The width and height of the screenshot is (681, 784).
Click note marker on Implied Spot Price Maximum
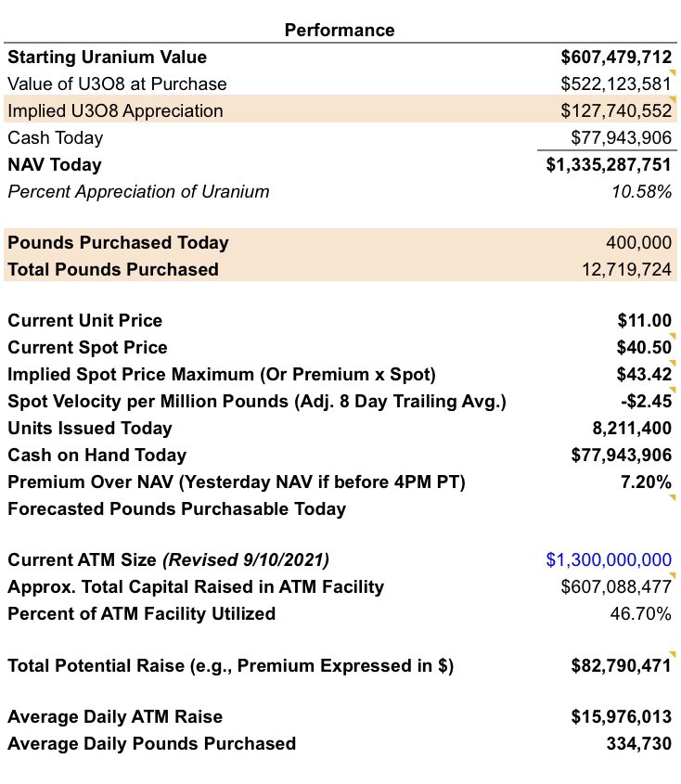point(675,364)
